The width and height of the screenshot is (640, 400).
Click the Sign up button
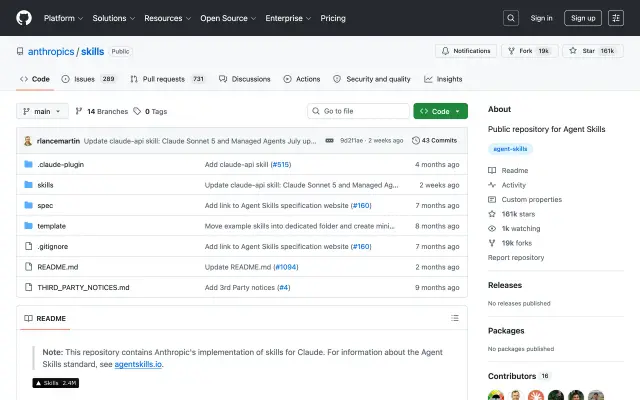click(x=583, y=18)
